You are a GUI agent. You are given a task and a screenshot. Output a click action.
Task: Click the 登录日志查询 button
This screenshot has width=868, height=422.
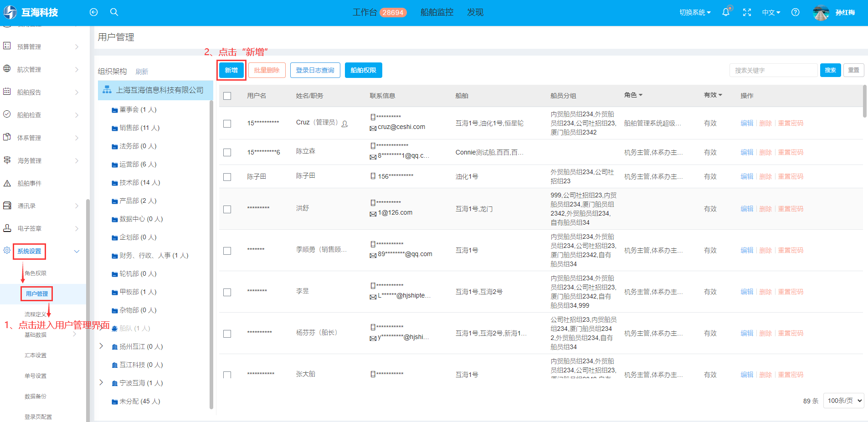point(315,70)
